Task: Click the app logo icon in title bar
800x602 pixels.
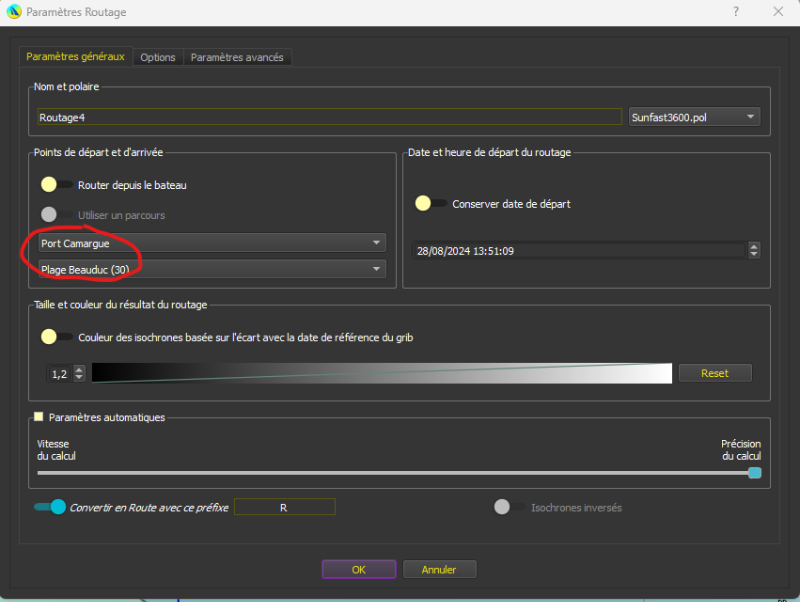Action: 14,11
